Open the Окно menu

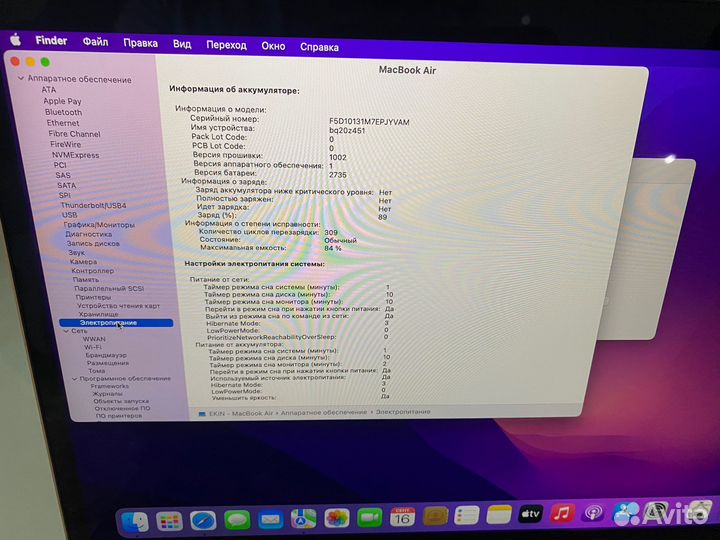(x=273, y=46)
